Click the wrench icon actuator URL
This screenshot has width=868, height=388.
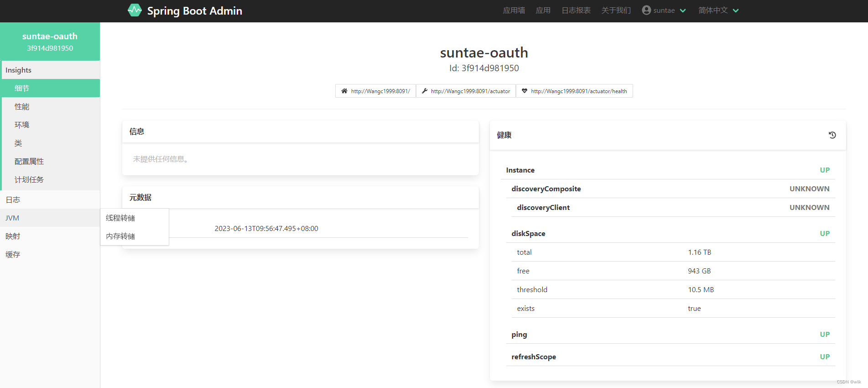click(466, 91)
